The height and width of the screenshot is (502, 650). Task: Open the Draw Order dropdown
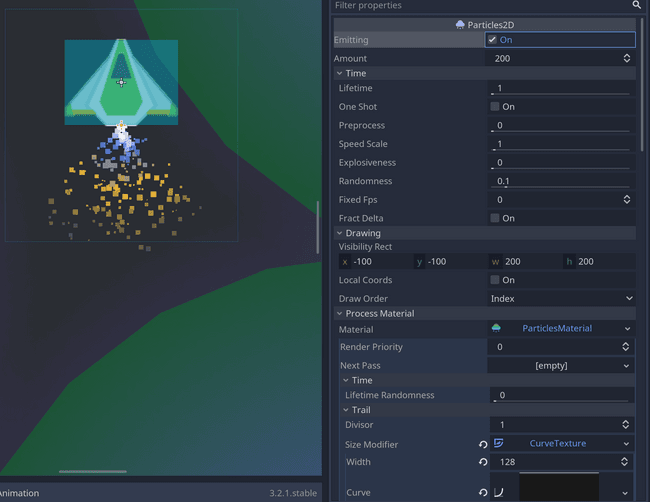pos(561,298)
